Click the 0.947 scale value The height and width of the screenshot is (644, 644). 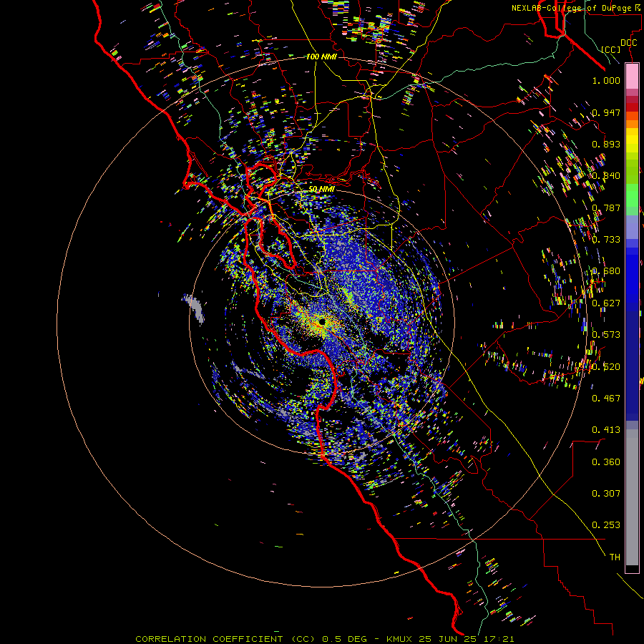pos(606,112)
